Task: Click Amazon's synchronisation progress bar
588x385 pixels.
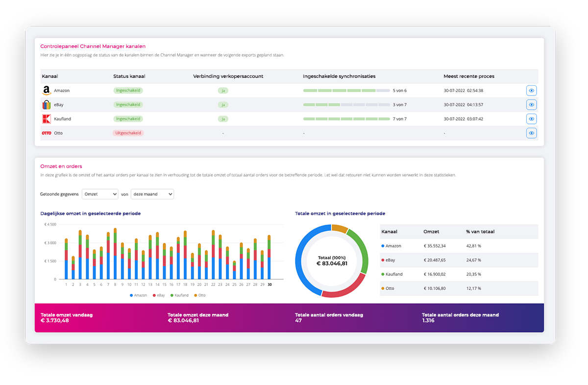Action: (346, 91)
